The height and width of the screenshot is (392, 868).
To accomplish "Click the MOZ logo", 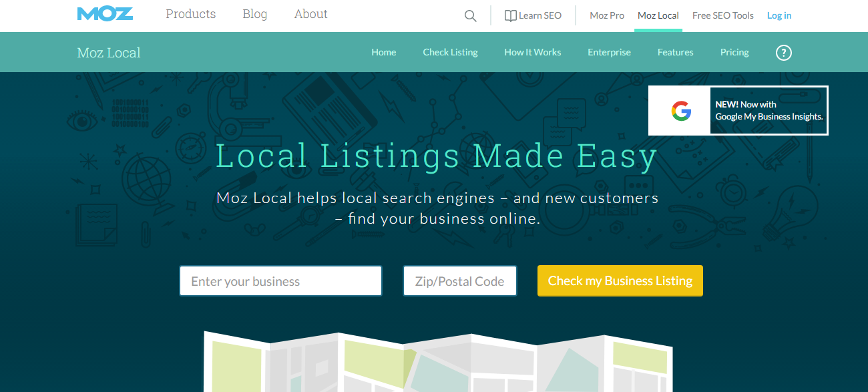I will click(105, 14).
